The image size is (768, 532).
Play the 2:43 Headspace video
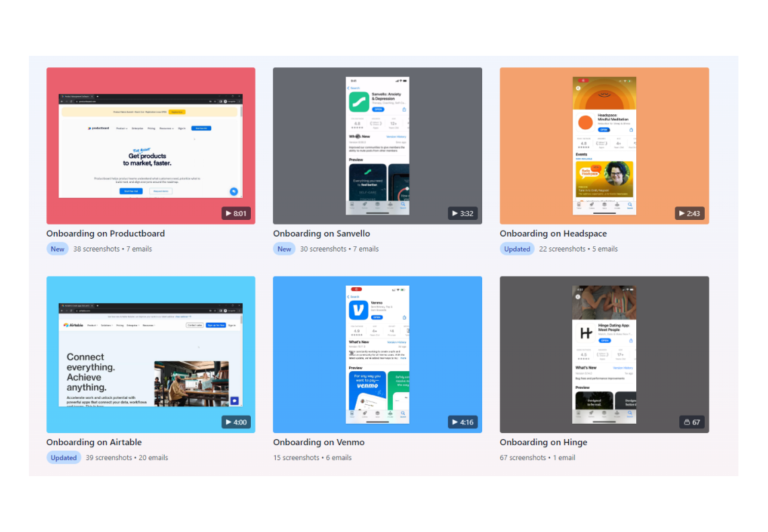pos(689,214)
